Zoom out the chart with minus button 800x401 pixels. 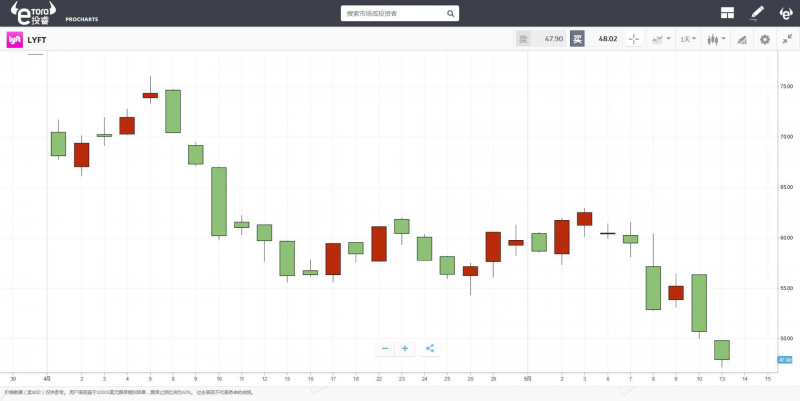click(x=385, y=348)
